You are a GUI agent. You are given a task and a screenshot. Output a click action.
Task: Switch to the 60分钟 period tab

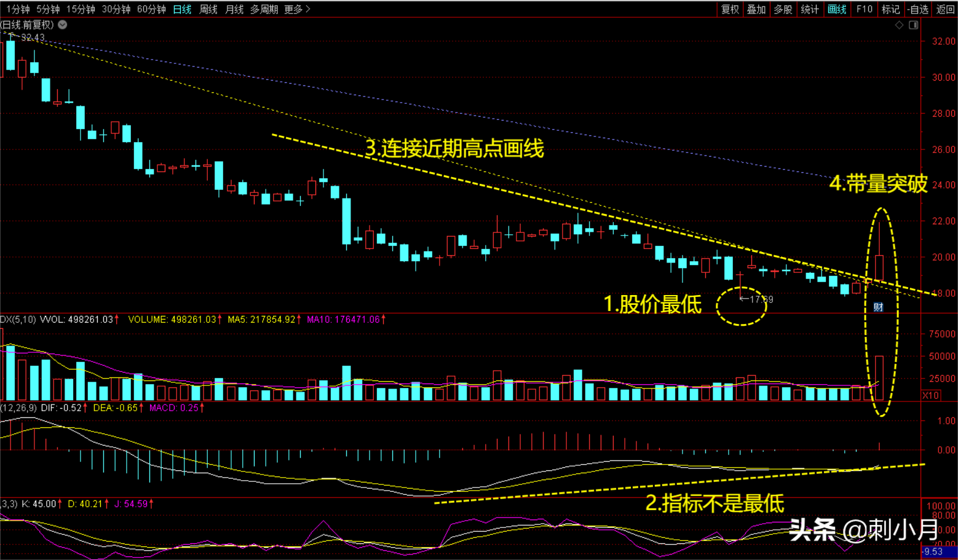point(151,9)
